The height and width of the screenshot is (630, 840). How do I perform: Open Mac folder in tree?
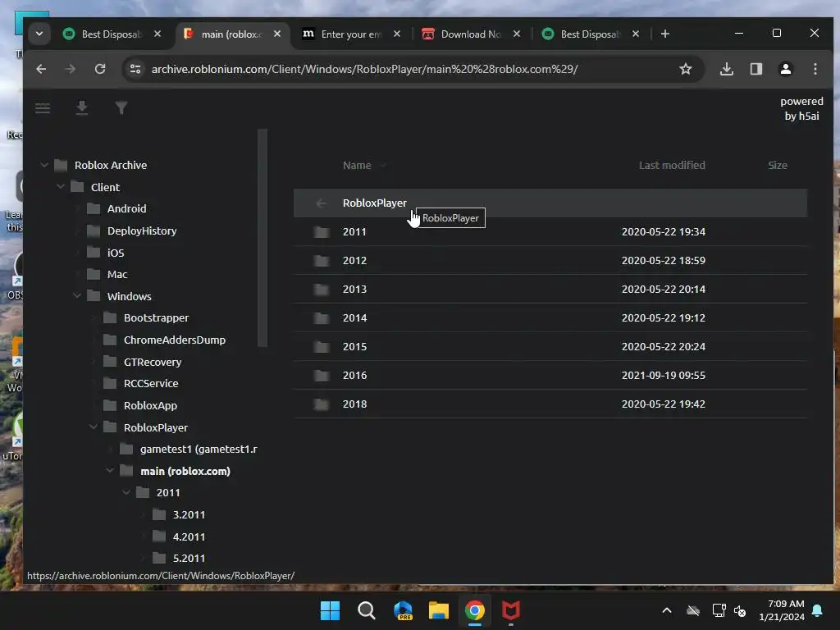pos(116,274)
